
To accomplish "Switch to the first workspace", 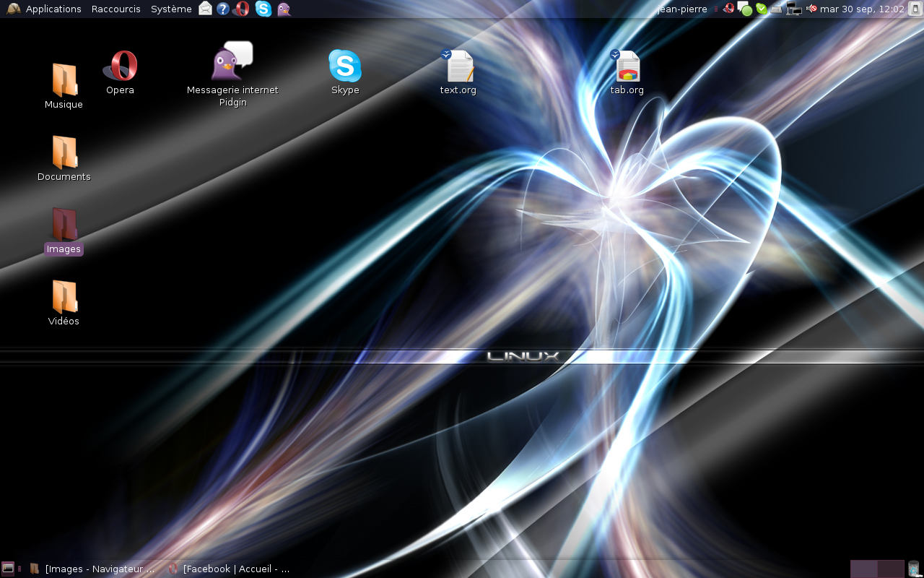I will 863,569.
